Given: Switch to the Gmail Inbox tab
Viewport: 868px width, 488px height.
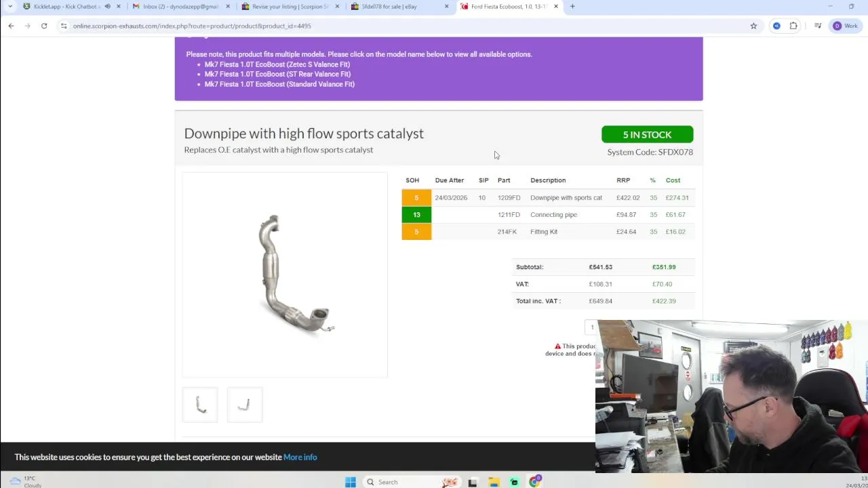Looking at the screenshot, I should [180, 6].
